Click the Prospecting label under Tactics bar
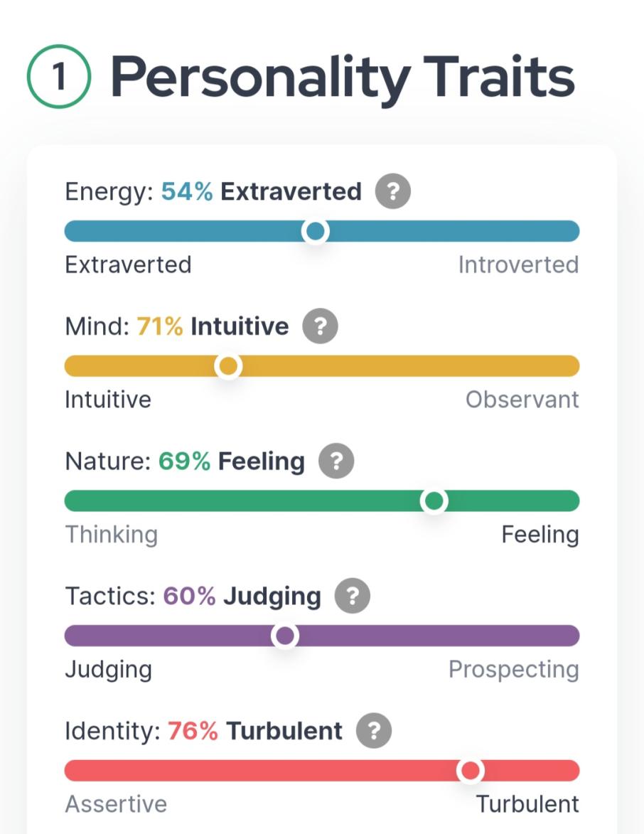The height and width of the screenshot is (834, 644). pyautogui.click(x=514, y=669)
